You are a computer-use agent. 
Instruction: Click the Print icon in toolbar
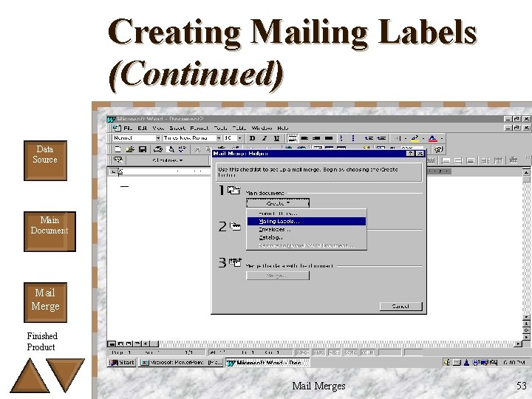158,149
